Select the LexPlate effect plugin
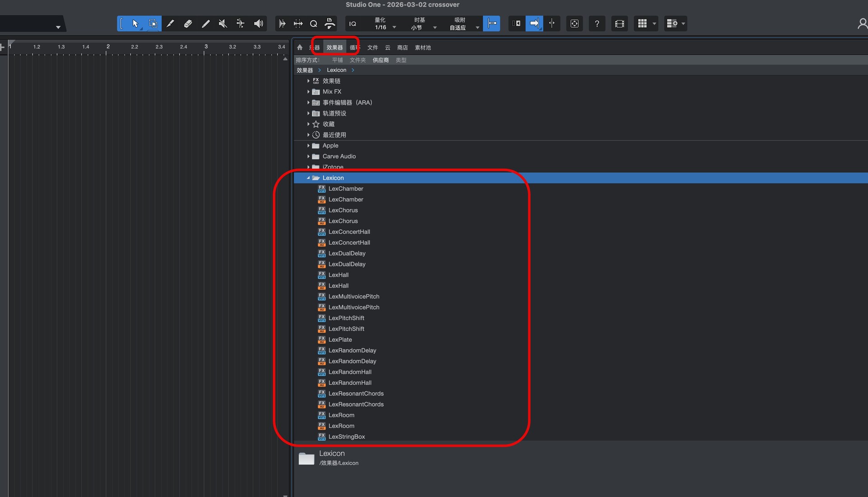The width and height of the screenshot is (868, 497). [340, 340]
